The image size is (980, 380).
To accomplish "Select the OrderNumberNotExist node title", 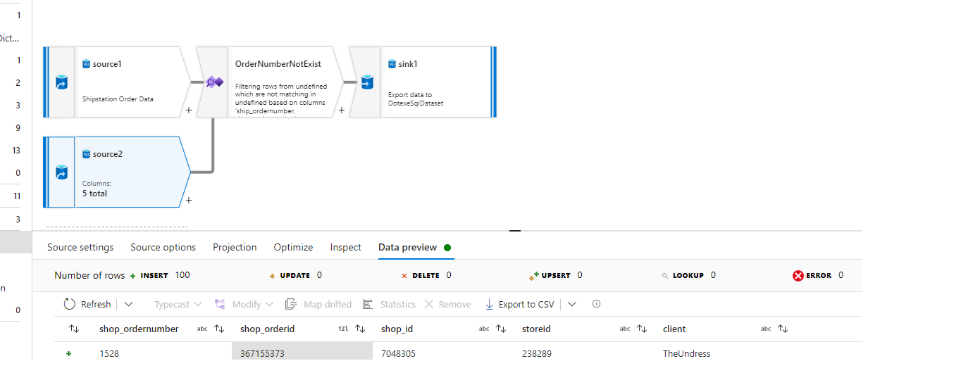I will point(278,64).
